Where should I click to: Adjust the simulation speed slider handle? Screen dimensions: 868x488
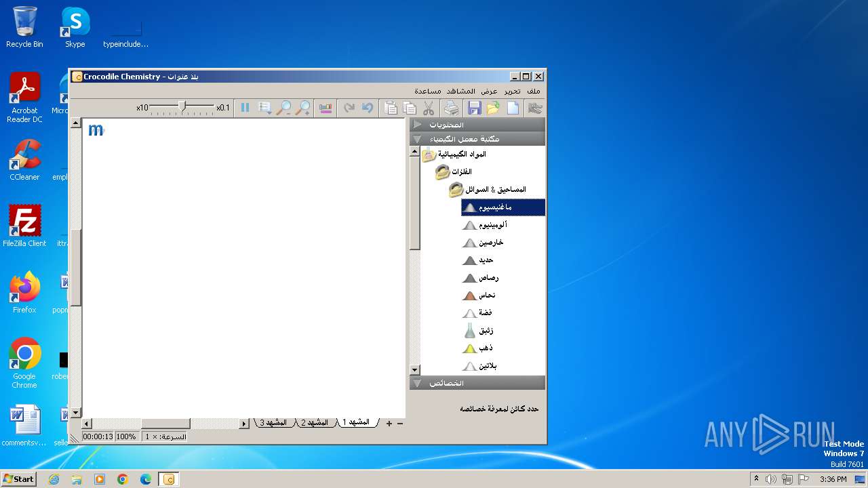pyautogui.click(x=182, y=106)
